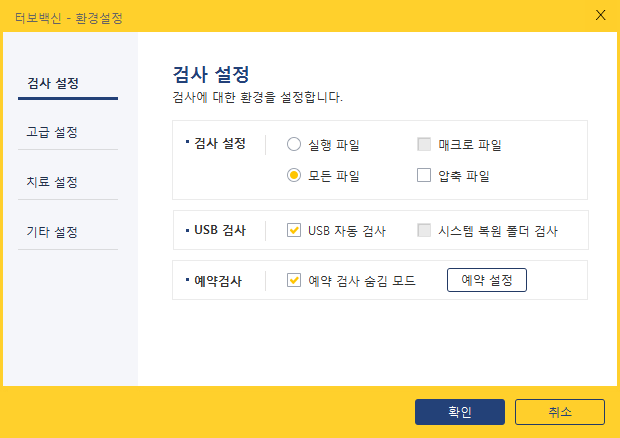
Task: Switch to the 고급 설정 tab
Action: pyautogui.click(x=52, y=132)
